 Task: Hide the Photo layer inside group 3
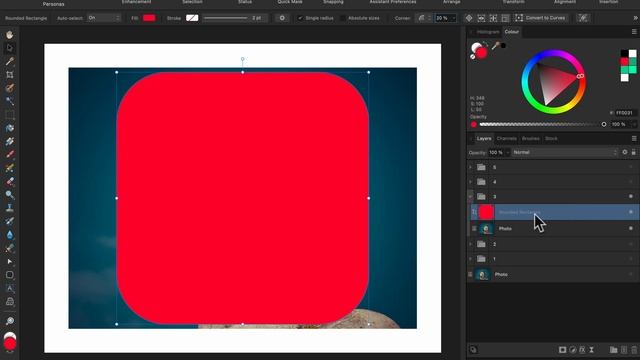pos(631,228)
